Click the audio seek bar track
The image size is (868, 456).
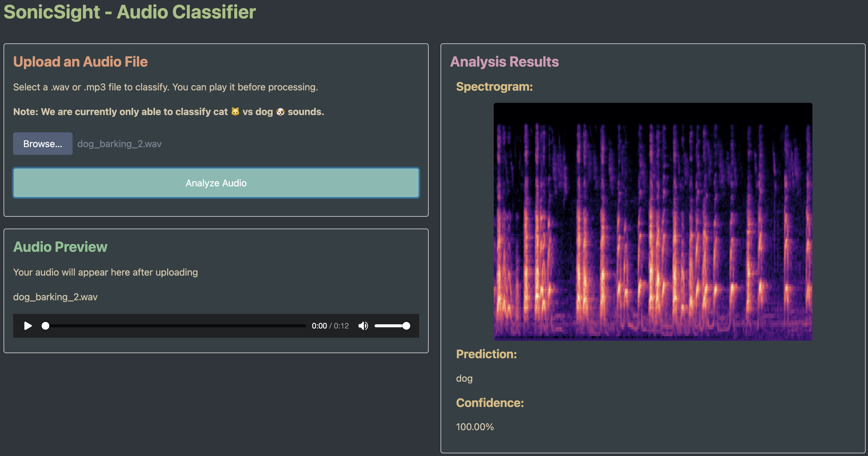point(175,326)
